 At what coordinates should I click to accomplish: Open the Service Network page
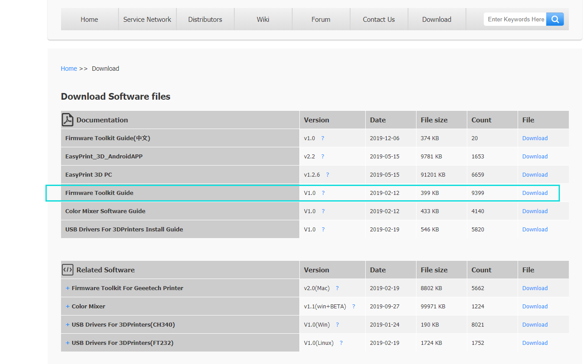coord(147,20)
